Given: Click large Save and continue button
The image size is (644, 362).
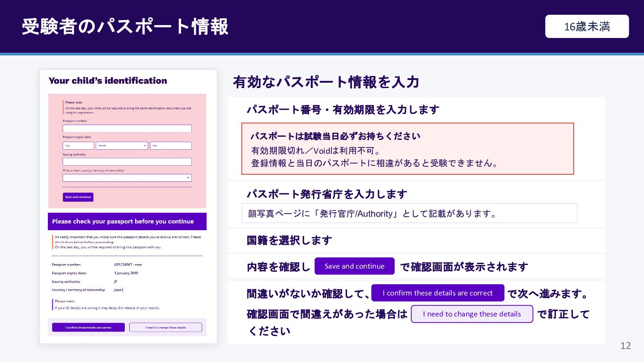Looking at the screenshot, I should pos(355,266).
